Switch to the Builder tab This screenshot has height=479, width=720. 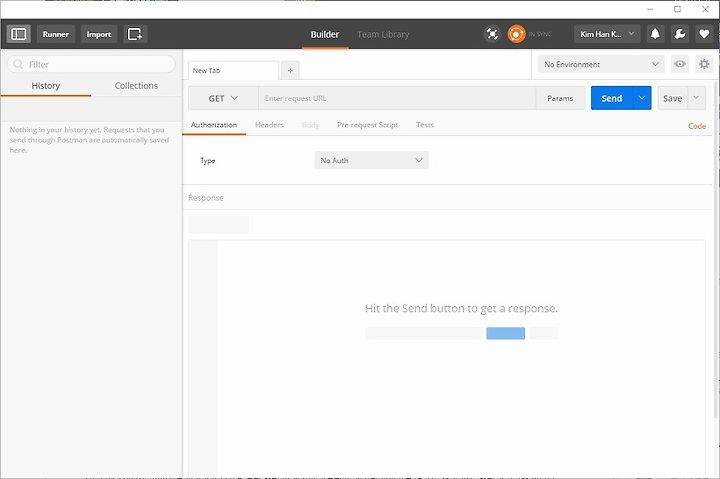(x=325, y=34)
